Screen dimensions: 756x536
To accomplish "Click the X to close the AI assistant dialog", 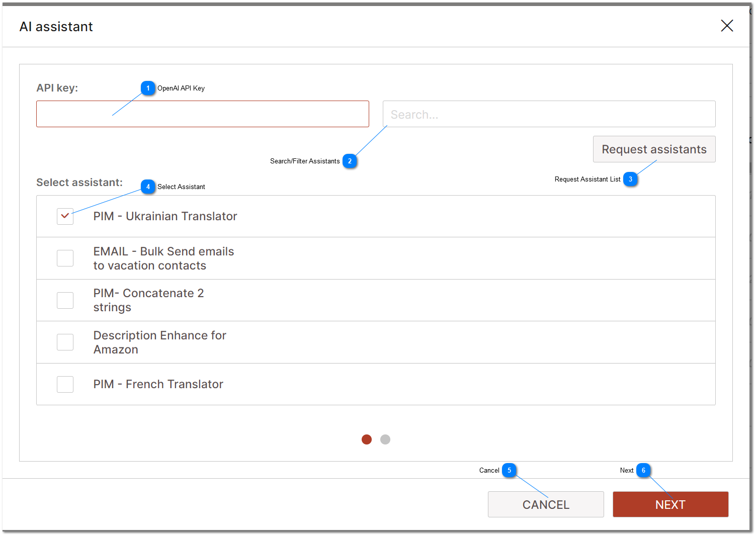I will (x=727, y=26).
